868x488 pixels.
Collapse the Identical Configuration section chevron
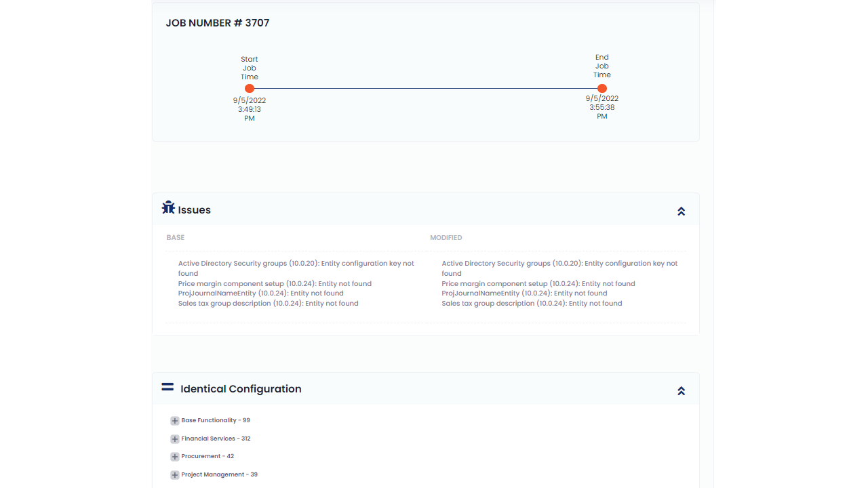(x=682, y=391)
